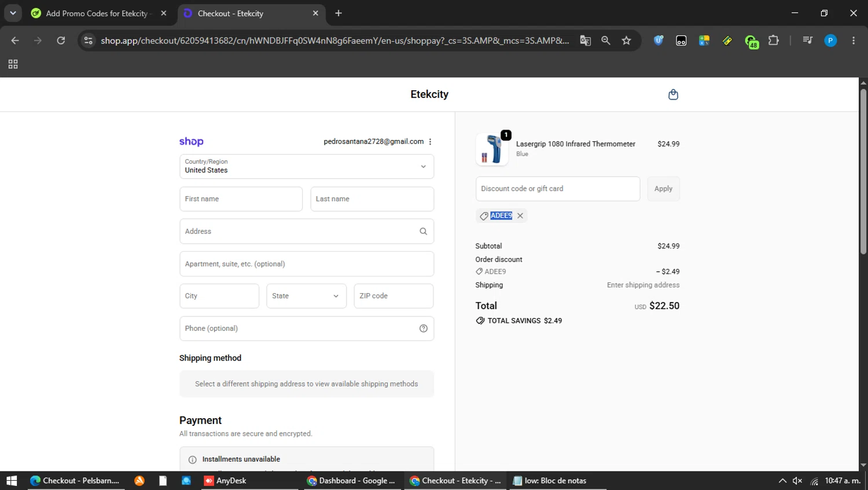Open the zoom magnifier in address bar

pos(605,40)
